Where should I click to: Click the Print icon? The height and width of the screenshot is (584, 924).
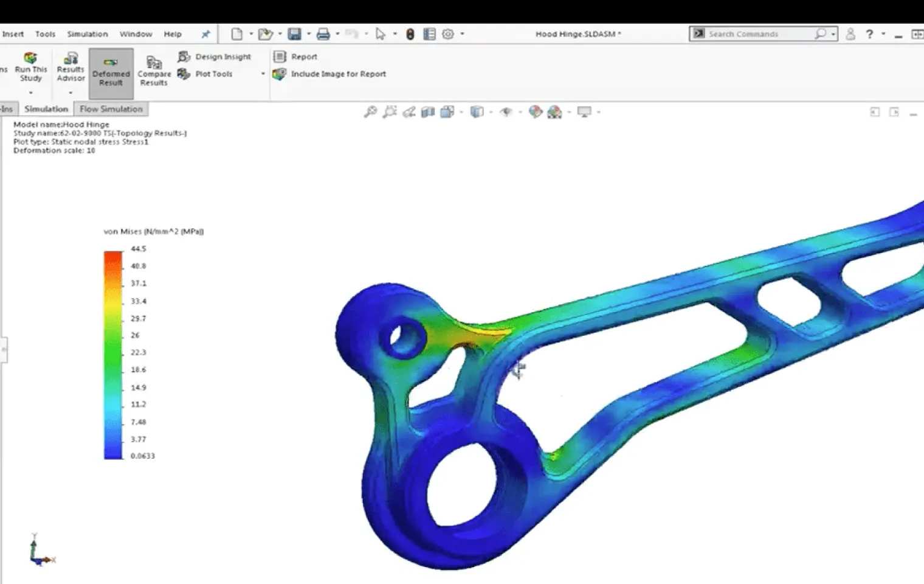pyautogui.click(x=323, y=34)
